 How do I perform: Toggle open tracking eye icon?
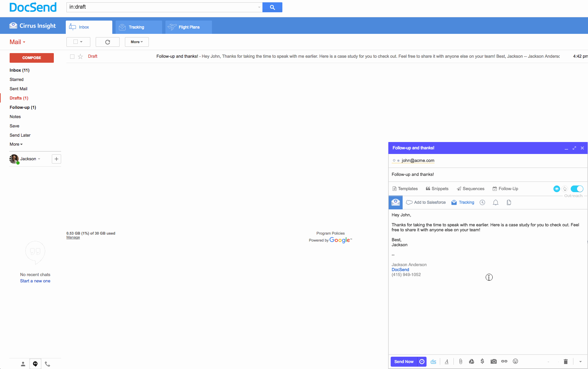(557, 189)
